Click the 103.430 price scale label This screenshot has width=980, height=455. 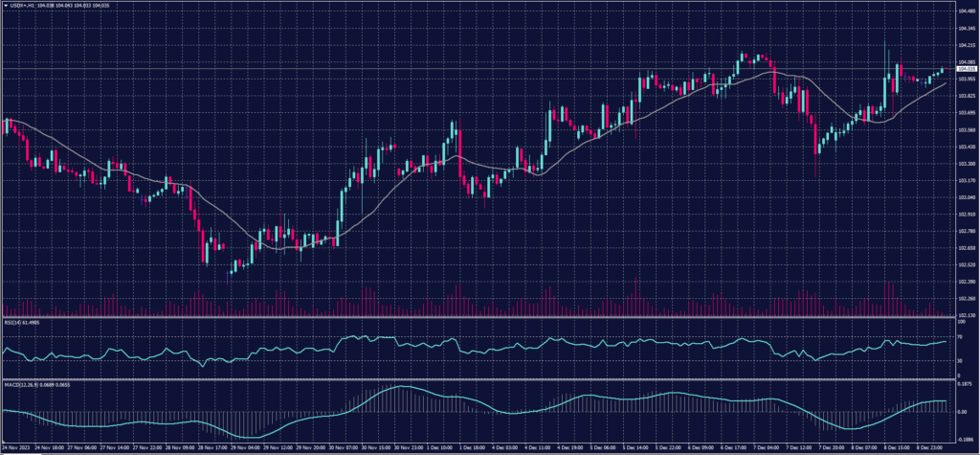pos(965,147)
